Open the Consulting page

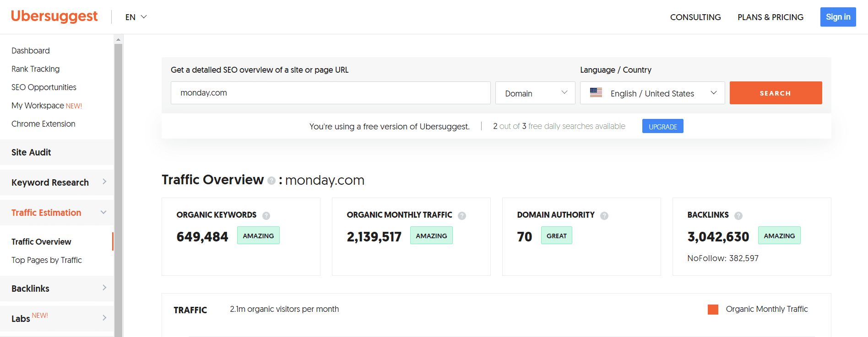[695, 17]
